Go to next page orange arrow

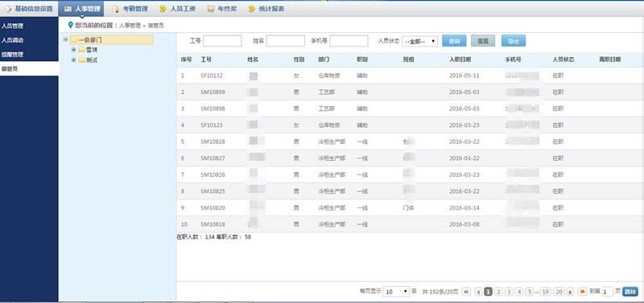pos(571,292)
